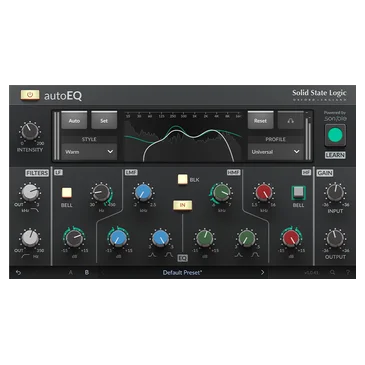The width and height of the screenshot is (365, 365).
Task: Click the green HMF gain dB knob
Action: pyautogui.click(x=204, y=238)
